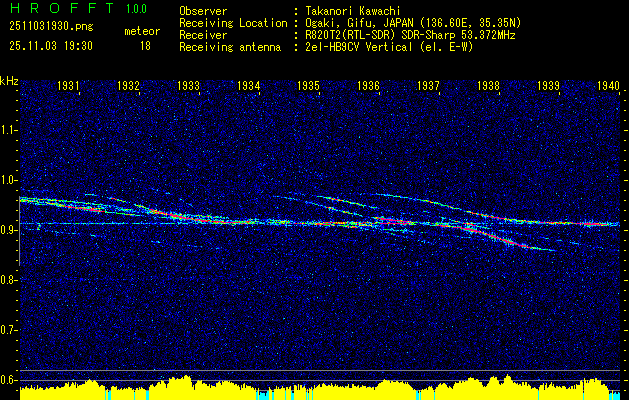Image resolution: width=629 pixels, height=400 pixels.
Task: Click the yellow signal level graph at bottom
Action: pyautogui.click(x=320, y=389)
